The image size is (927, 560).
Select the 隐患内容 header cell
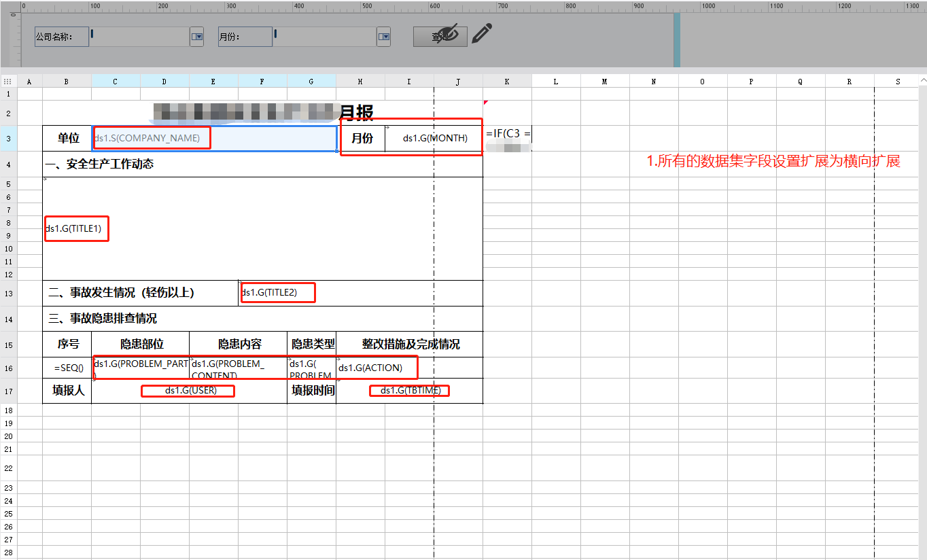(x=239, y=345)
